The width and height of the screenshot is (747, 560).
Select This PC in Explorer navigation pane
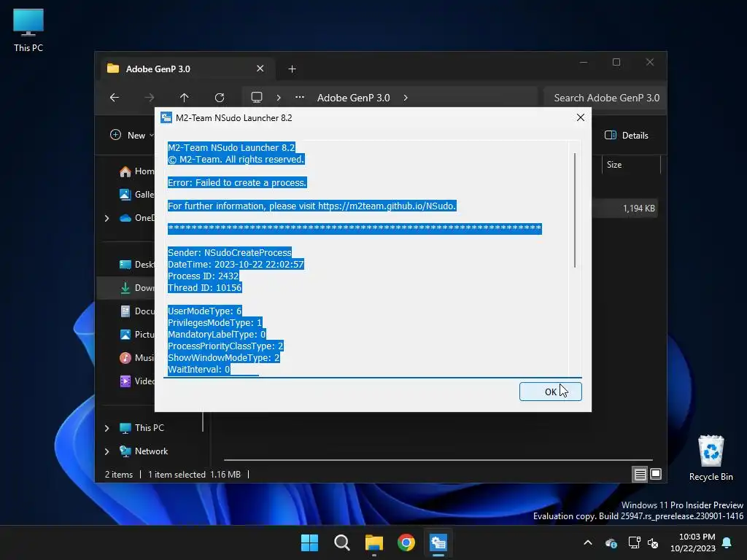[142, 427]
